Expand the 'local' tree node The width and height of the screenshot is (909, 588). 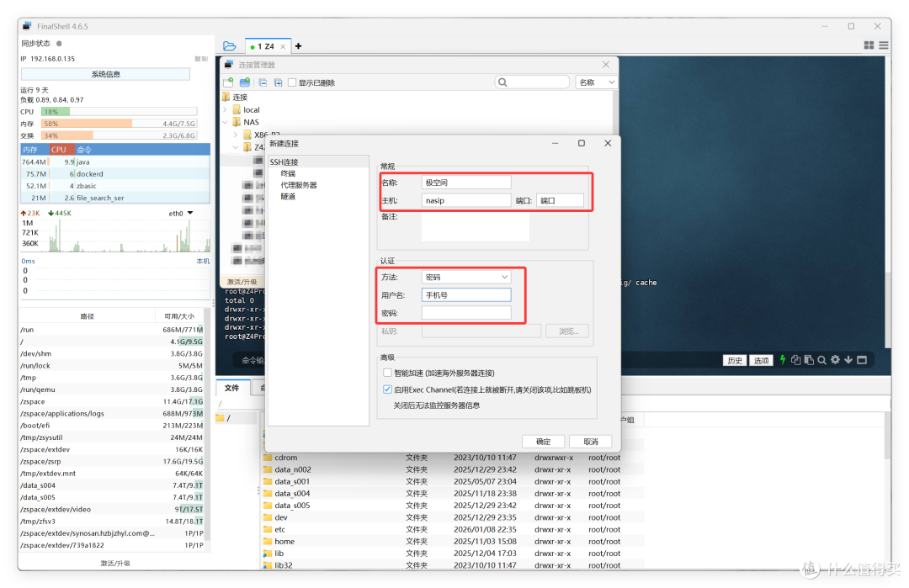[225, 109]
